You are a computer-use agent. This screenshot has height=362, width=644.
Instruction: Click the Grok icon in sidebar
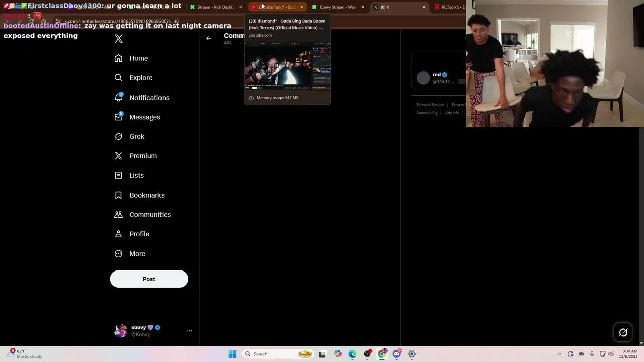(118, 137)
